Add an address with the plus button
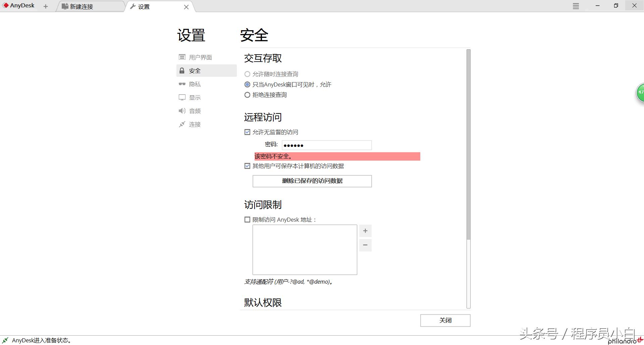This screenshot has height=345, width=644. point(365,231)
